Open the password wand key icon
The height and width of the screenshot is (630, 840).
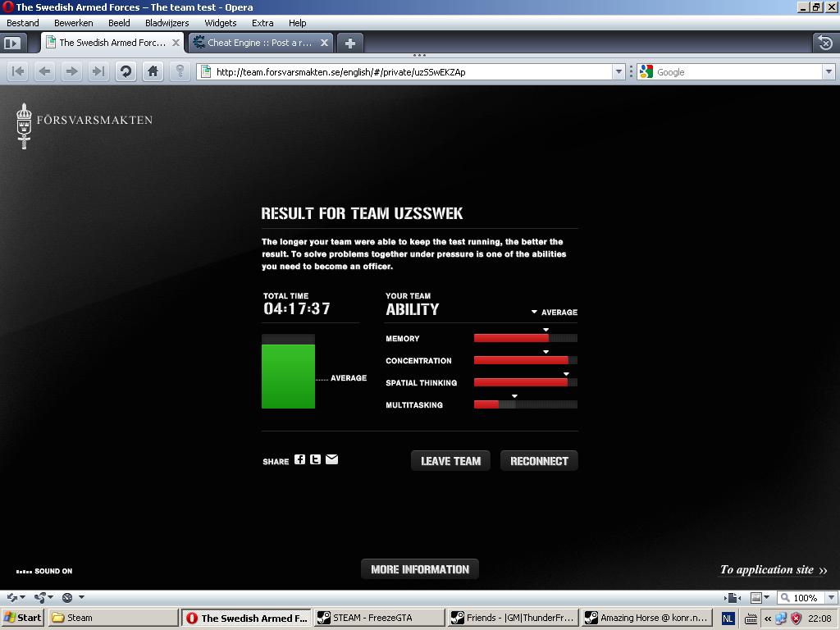point(180,71)
